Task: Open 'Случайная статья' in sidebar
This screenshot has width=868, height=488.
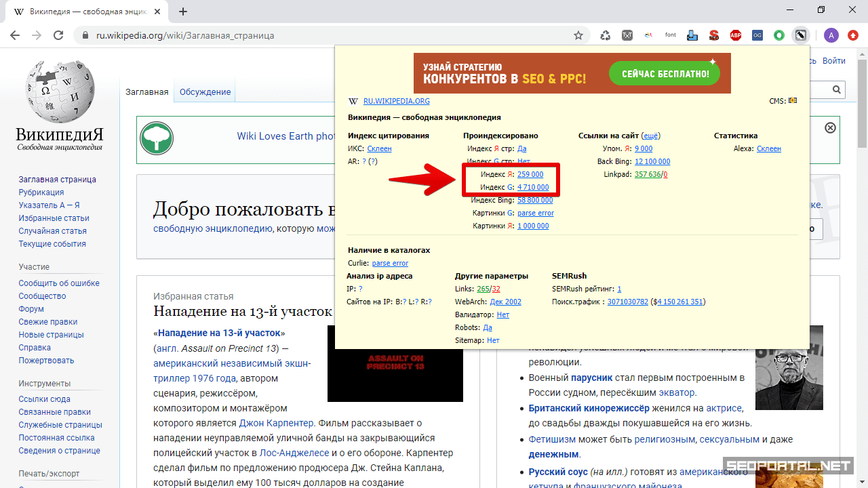Action: coord(53,231)
